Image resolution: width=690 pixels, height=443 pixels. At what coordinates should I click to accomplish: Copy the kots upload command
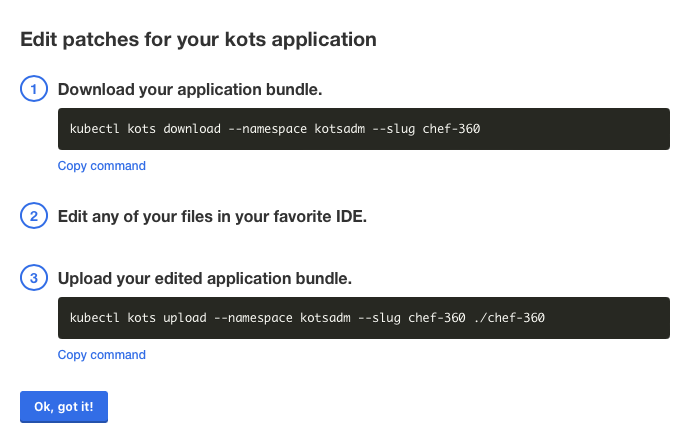coord(101,355)
